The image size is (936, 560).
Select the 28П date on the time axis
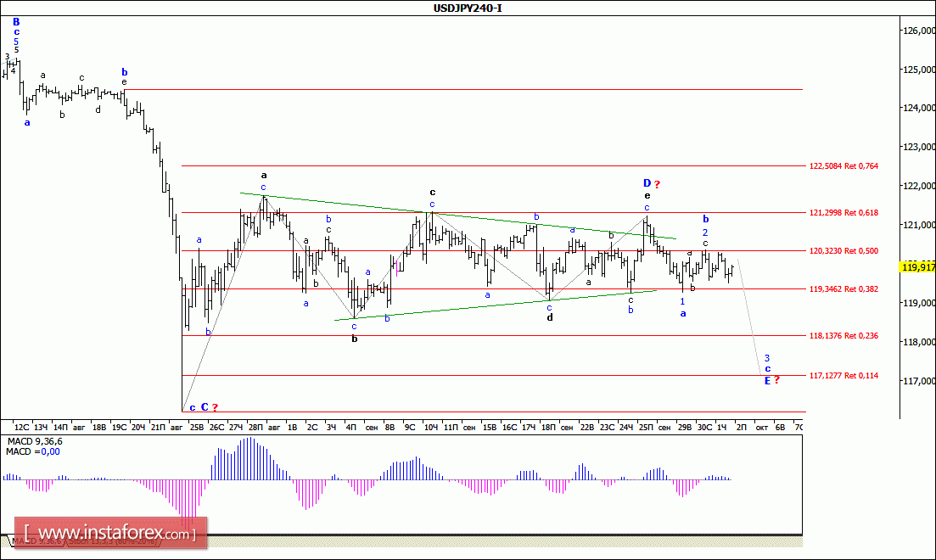pos(255,427)
